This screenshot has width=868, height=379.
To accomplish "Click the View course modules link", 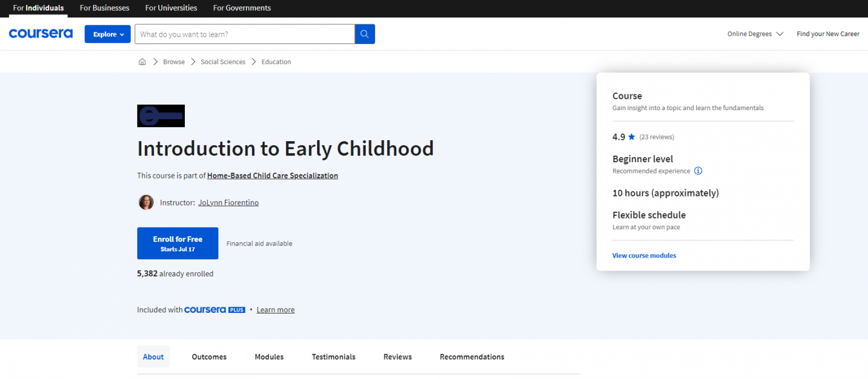I will (644, 255).
